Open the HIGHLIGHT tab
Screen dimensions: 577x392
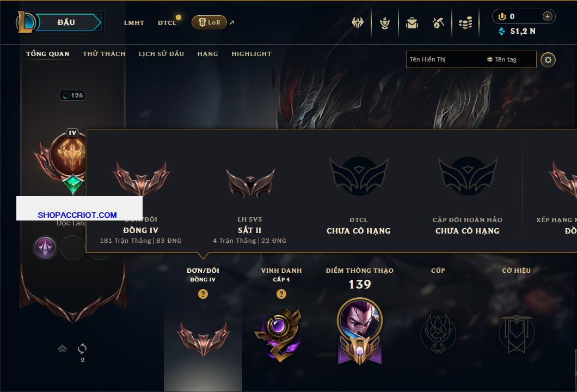coord(251,54)
